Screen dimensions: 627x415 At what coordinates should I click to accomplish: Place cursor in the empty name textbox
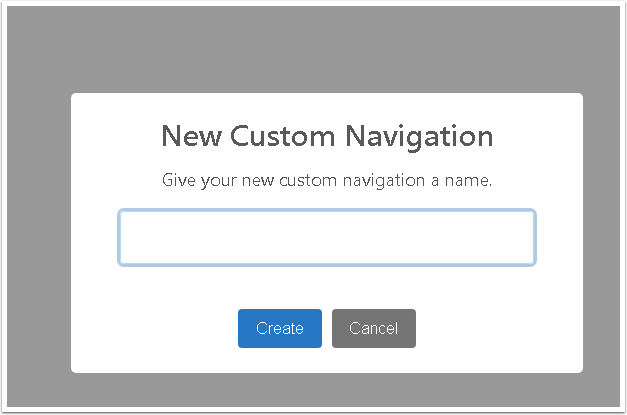coord(326,238)
